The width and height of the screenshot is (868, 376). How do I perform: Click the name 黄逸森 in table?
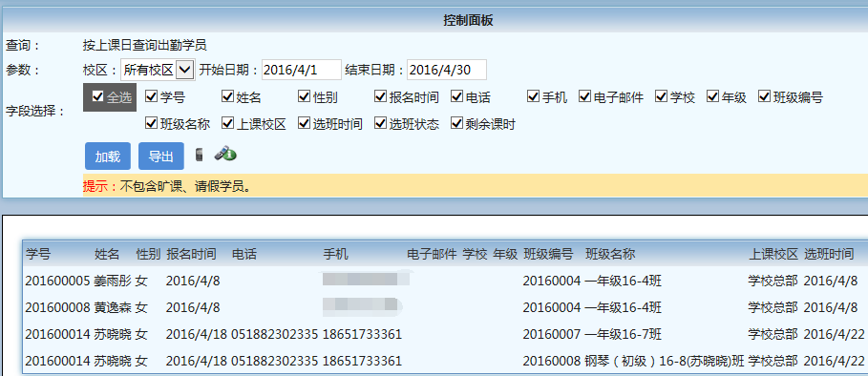click(113, 307)
